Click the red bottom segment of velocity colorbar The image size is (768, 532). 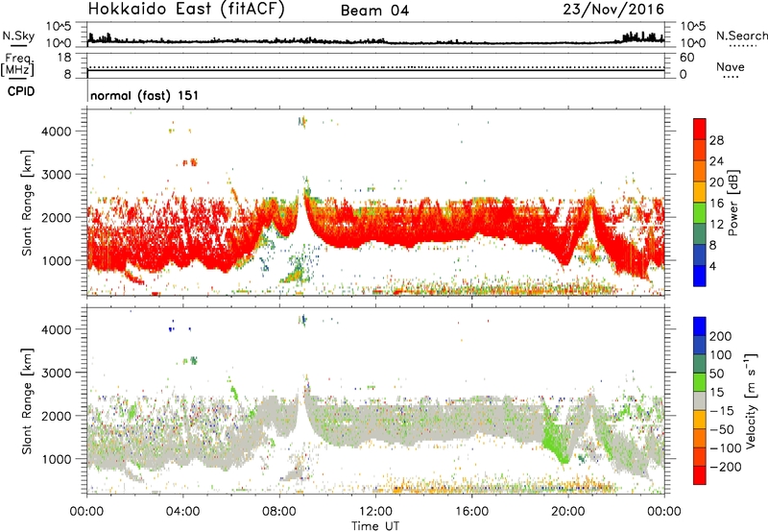tap(700, 475)
